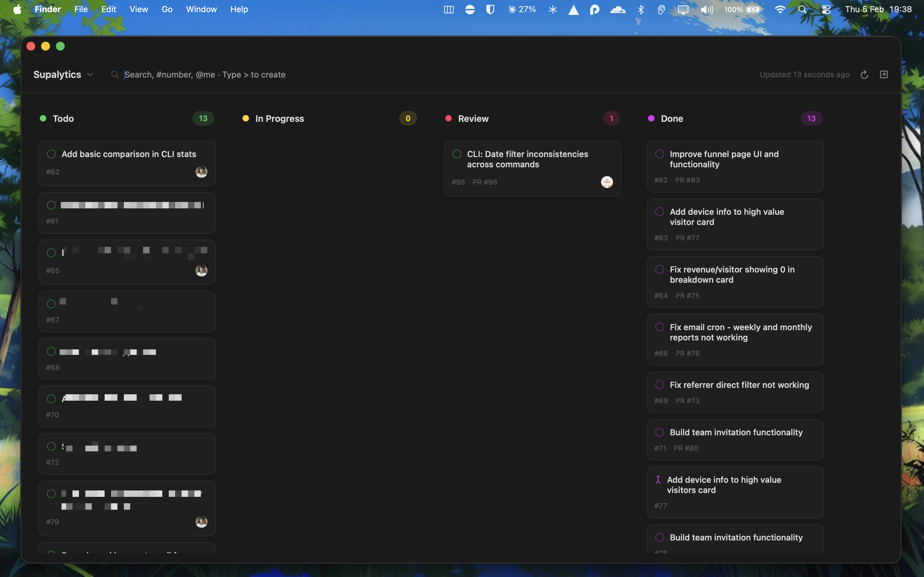Toggle the status circle on card #62
924x577 pixels.
coord(52,154)
